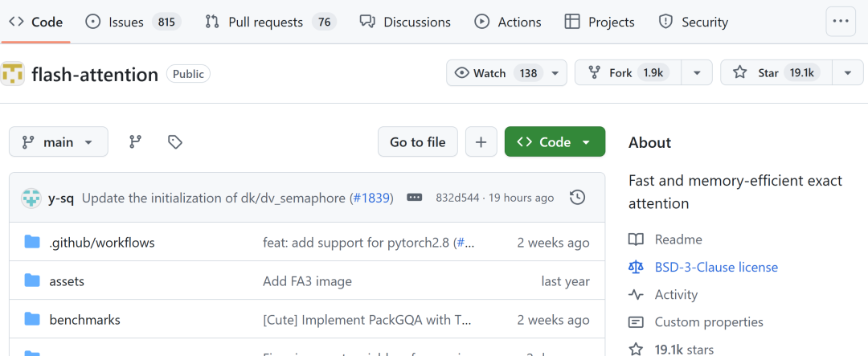This screenshot has height=356, width=868.
Task: Open the main branch dropdown
Action: pyautogui.click(x=58, y=142)
